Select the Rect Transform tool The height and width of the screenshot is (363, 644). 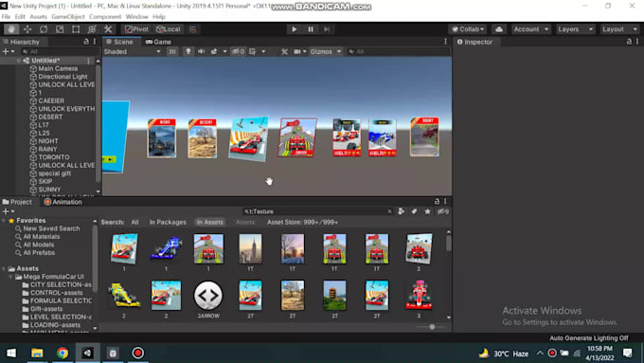[76, 29]
